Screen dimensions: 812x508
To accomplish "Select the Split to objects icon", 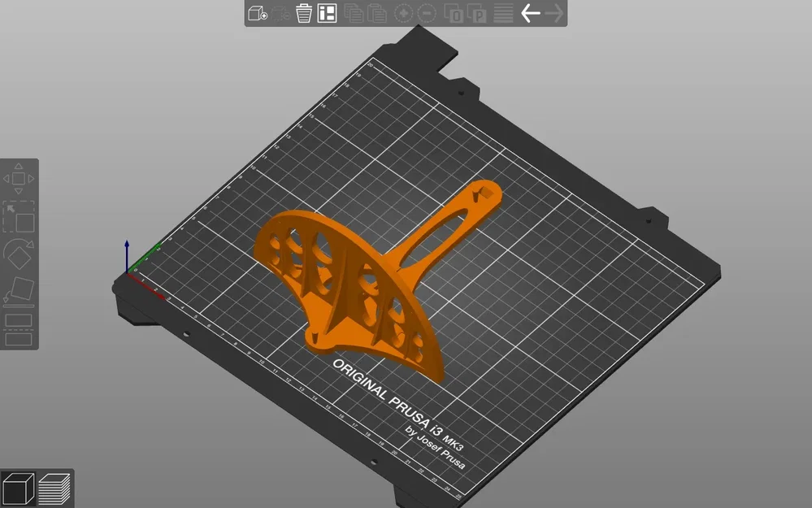I will tap(453, 13).
